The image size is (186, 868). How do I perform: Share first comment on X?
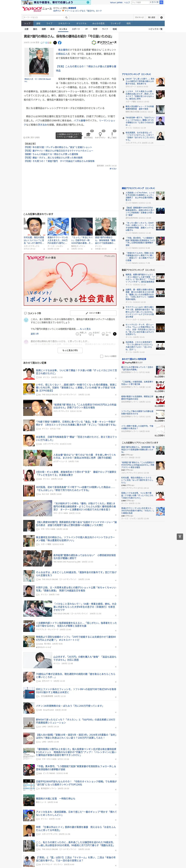click(x=114, y=334)
